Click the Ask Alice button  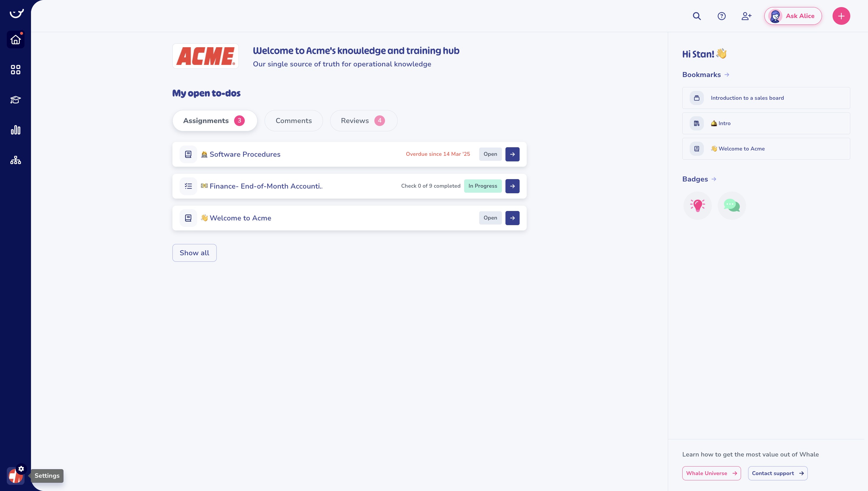793,16
